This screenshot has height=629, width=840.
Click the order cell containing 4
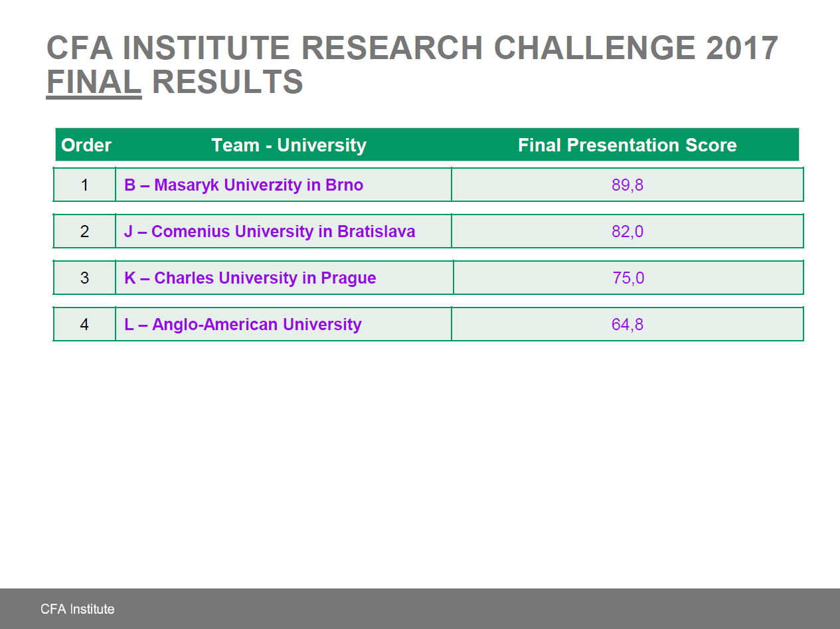(x=84, y=325)
